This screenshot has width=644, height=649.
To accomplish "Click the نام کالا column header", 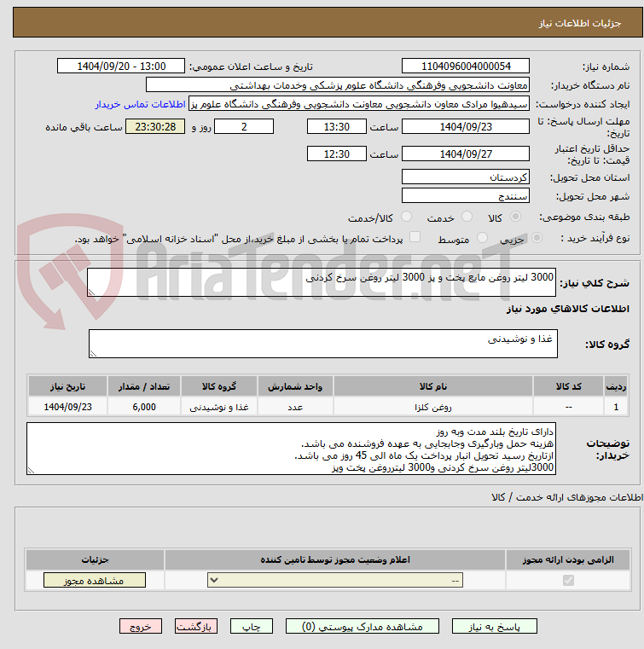I will pyautogui.click(x=433, y=386).
